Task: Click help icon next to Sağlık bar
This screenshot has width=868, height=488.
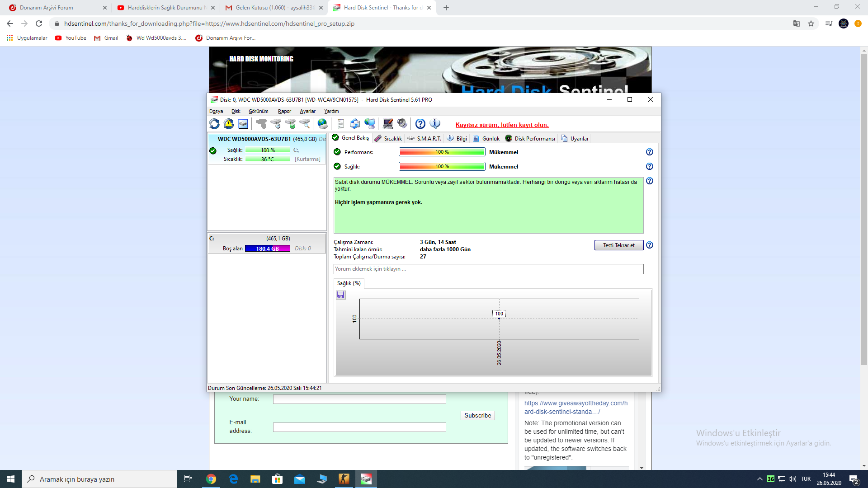Action: 650,167
